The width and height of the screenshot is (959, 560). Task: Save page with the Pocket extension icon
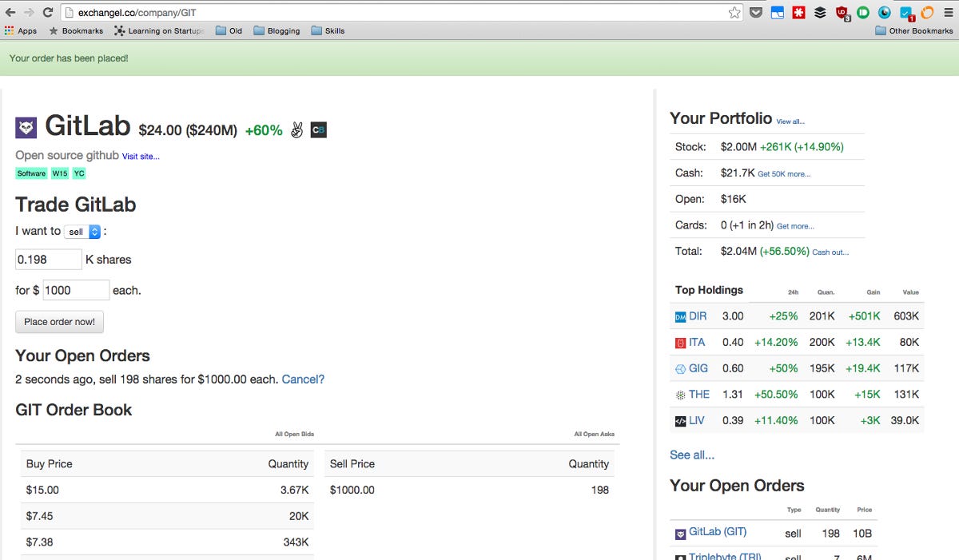(x=756, y=12)
